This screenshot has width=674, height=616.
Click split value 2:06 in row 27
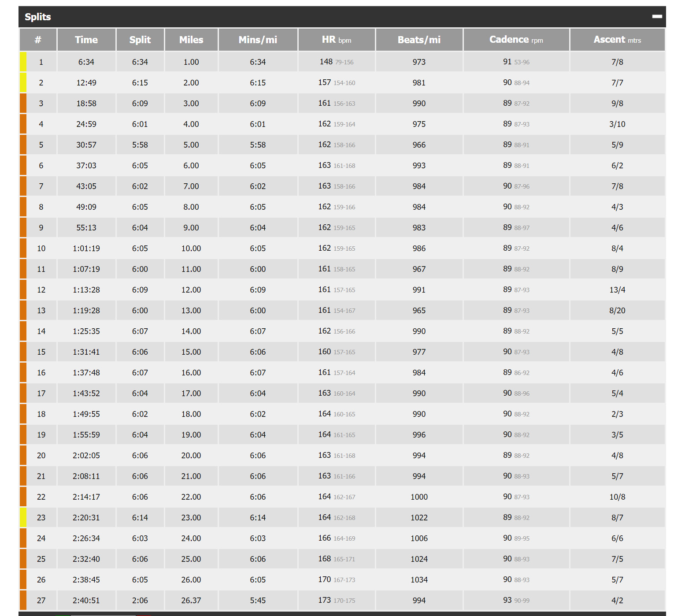(x=140, y=601)
